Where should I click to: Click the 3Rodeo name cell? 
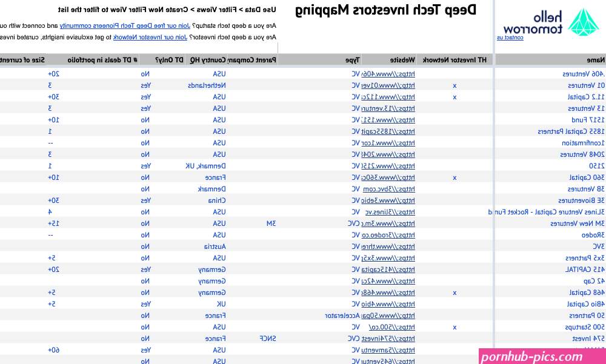click(x=593, y=235)
